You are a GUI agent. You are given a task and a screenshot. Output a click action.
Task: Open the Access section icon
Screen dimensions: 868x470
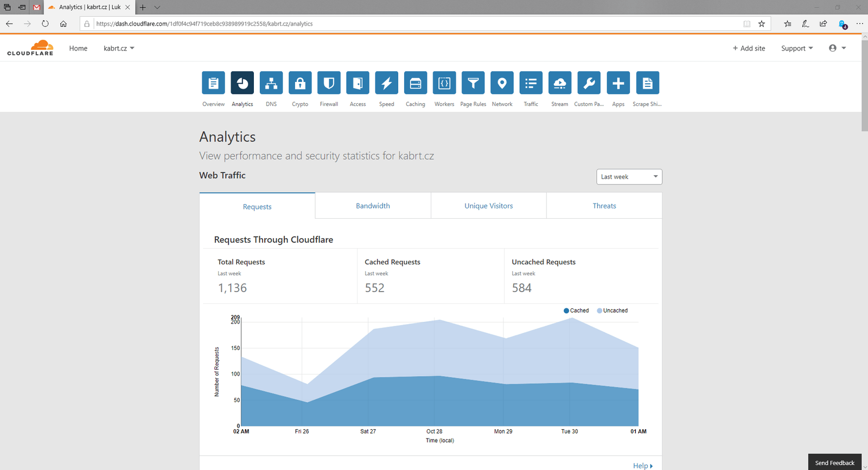coord(358,83)
